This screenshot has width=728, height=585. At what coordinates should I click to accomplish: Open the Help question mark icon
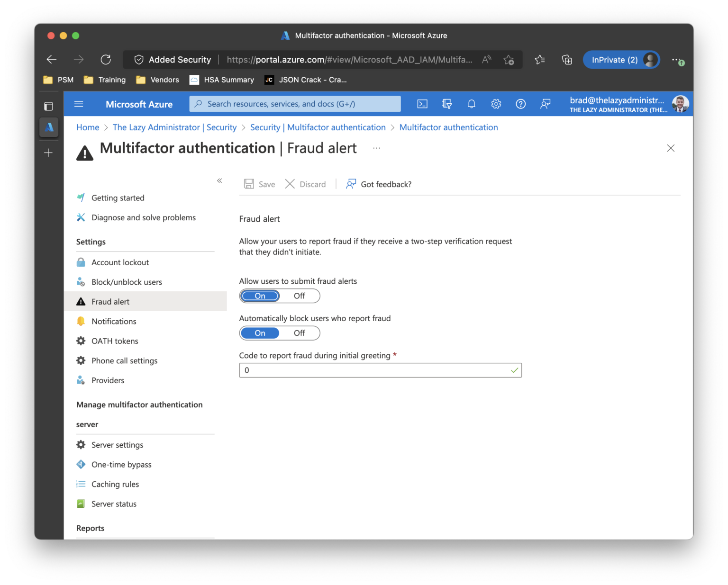click(x=521, y=104)
